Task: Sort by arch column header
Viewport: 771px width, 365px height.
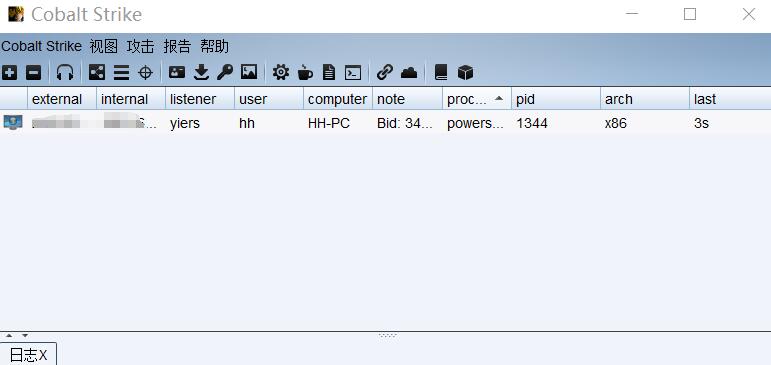Action: (645, 99)
